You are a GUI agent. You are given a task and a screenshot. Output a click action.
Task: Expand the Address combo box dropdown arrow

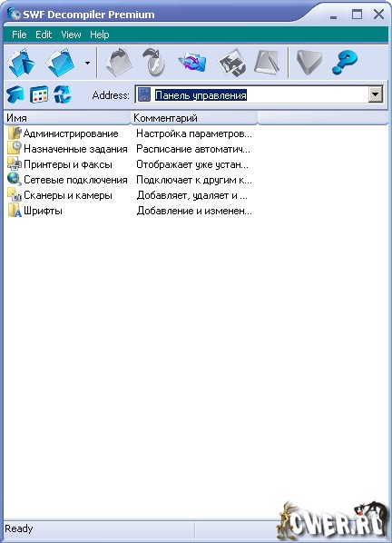(x=376, y=94)
